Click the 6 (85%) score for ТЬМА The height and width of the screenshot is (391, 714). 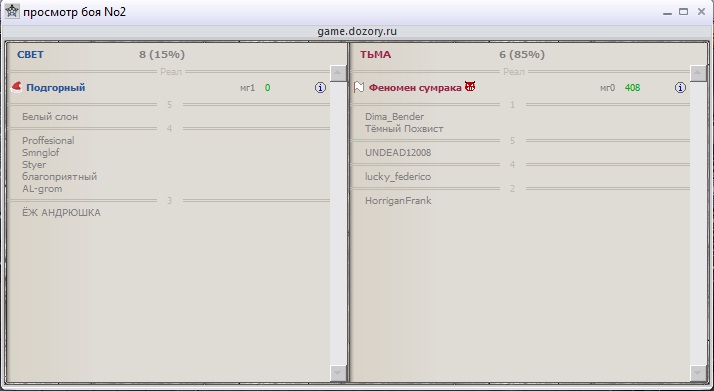click(522, 55)
